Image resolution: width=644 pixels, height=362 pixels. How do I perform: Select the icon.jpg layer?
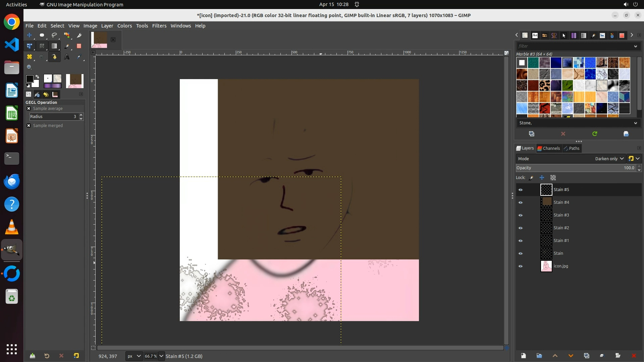561,266
